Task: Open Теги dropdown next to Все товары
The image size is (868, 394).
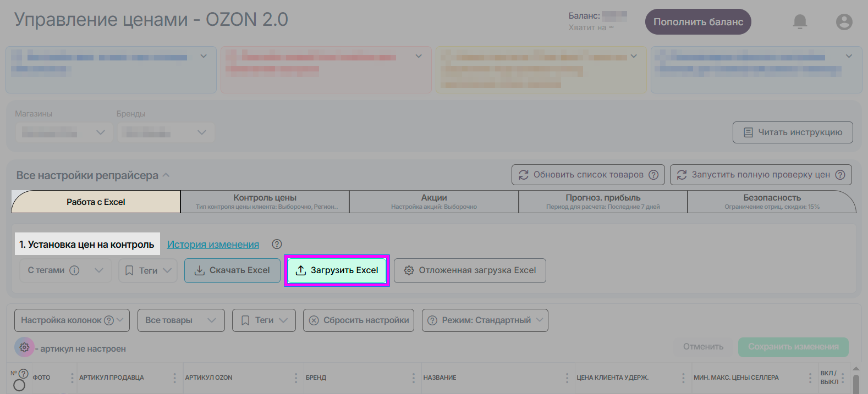Action: 264,320
